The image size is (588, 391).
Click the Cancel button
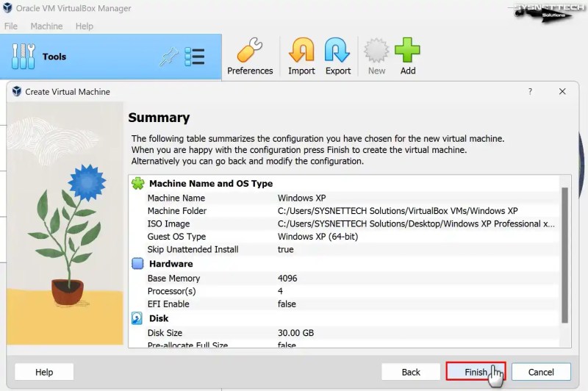(541, 372)
